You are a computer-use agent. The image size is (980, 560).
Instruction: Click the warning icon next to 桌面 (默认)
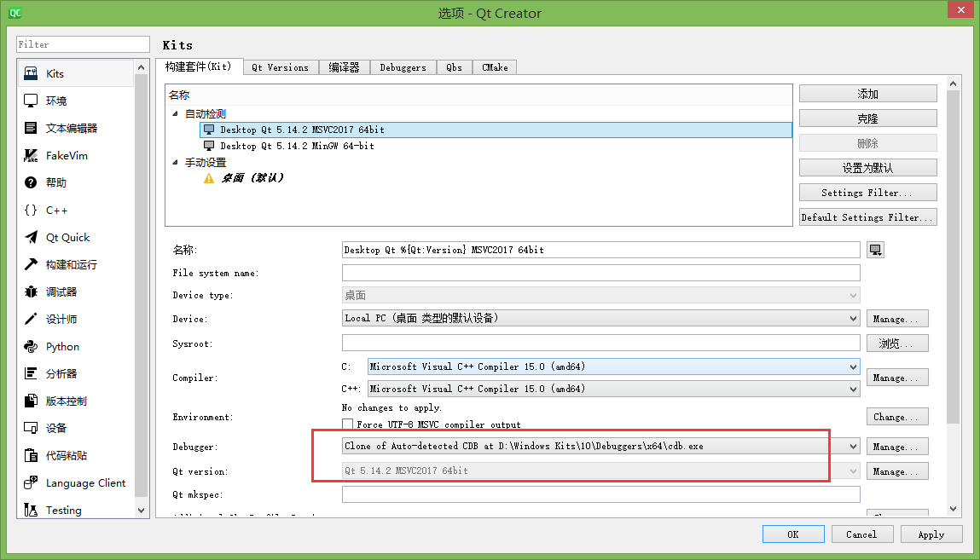[x=209, y=178]
